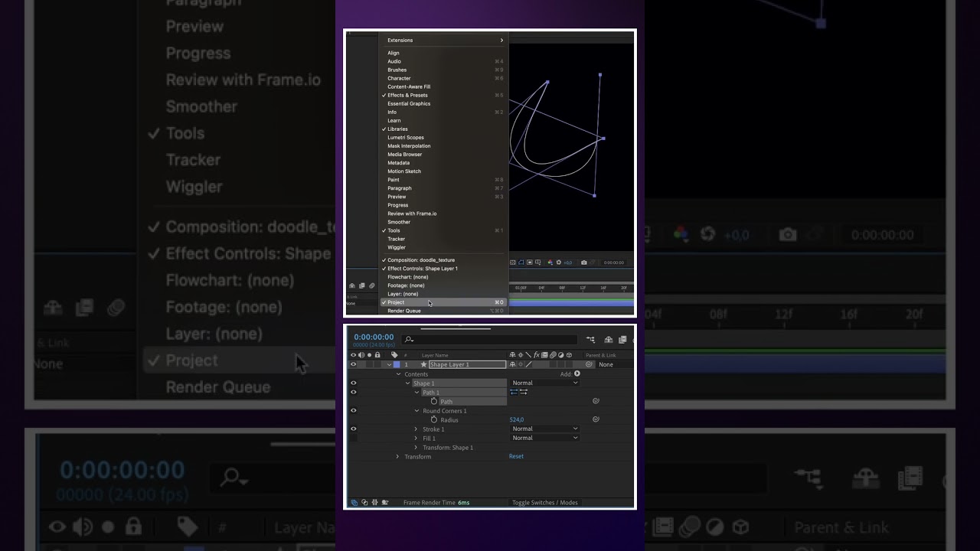Click the star icon beside Shape Layer 1
980x551 pixels.
(423, 364)
